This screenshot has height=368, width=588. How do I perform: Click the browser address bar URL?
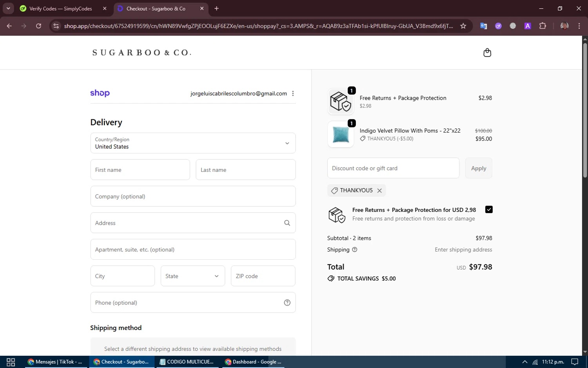click(258, 26)
